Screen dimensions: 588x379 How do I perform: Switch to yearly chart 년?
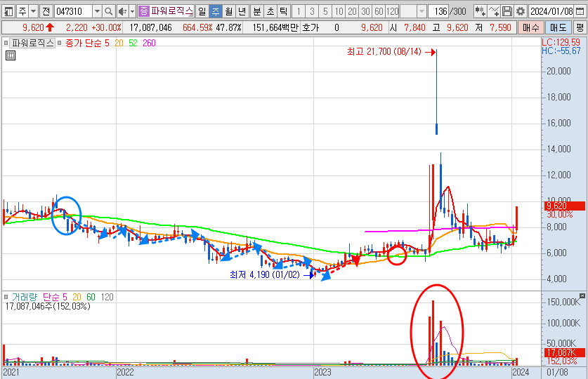point(242,11)
